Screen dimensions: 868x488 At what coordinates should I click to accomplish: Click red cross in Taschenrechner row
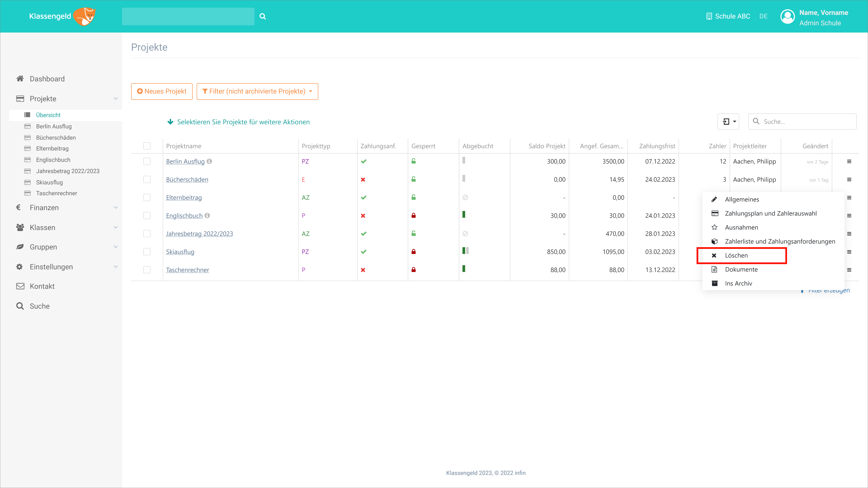coord(363,270)
